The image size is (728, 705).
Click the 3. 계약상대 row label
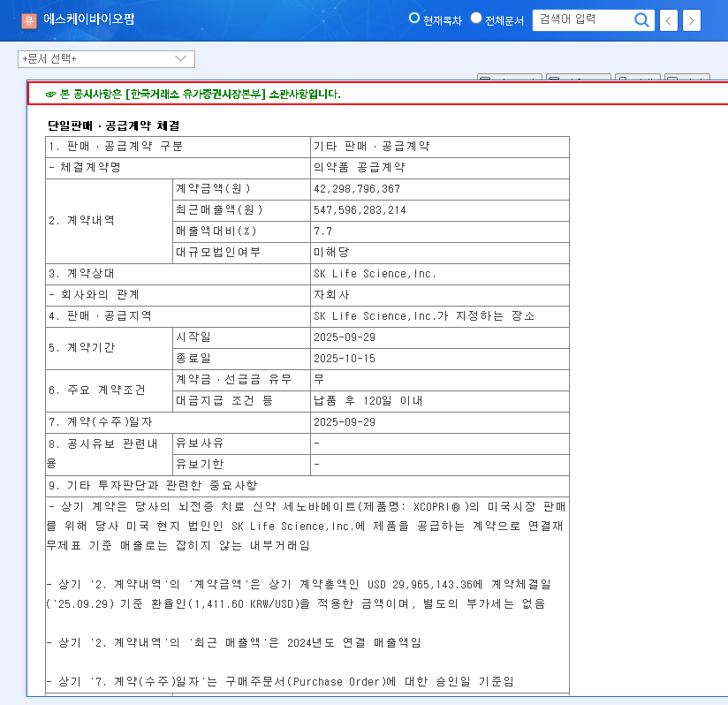(81, 274)
